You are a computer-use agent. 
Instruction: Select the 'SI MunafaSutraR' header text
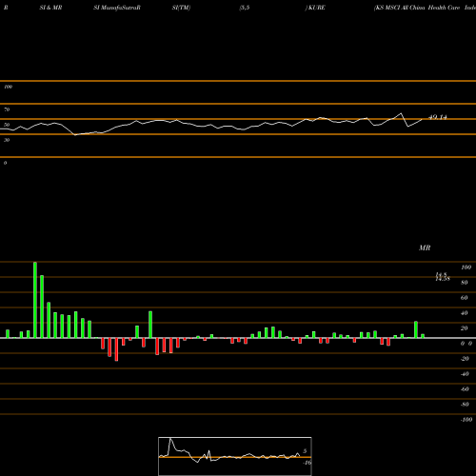(117, 8)
